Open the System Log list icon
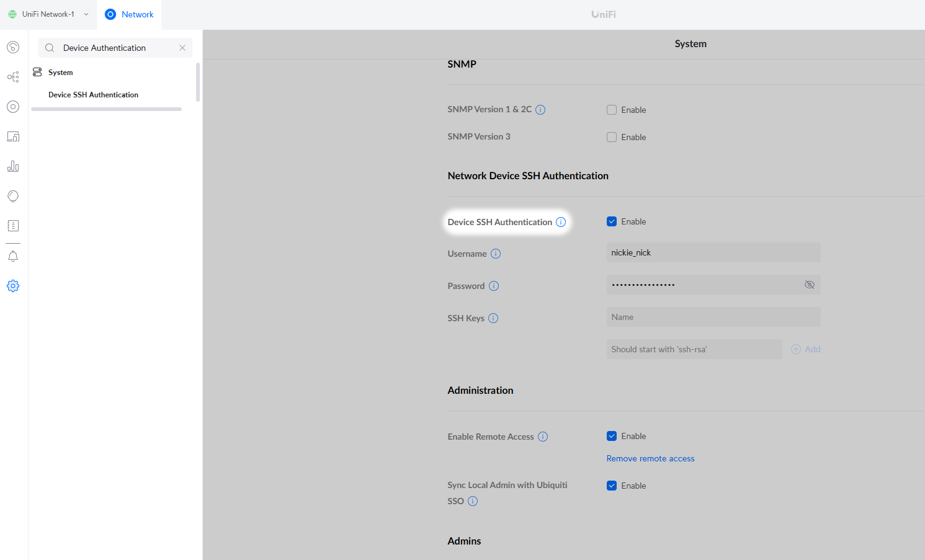The width and height of the screenshot is (925, 560). tap(13, 226)
